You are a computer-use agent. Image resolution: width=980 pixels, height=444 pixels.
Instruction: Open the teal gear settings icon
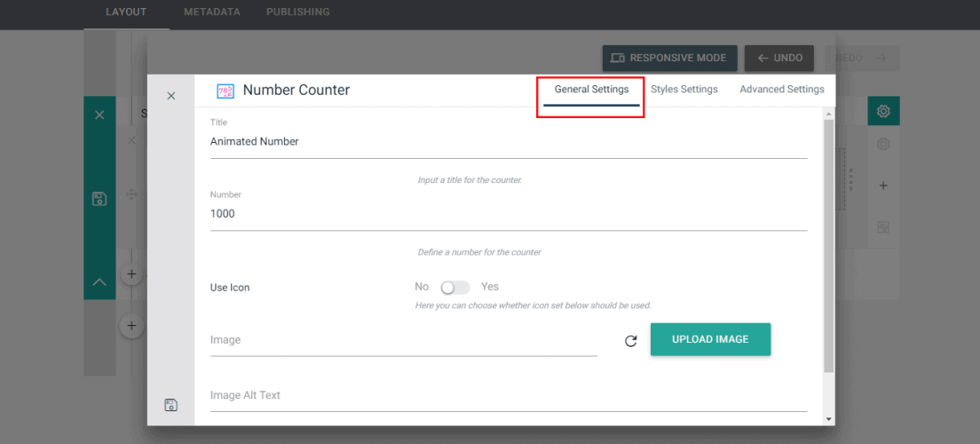point(883,111)
